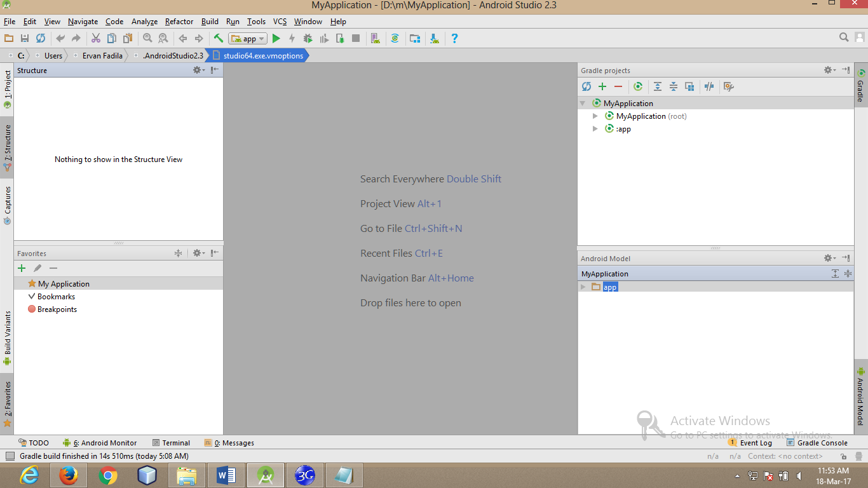Open the Gradle Console button
Viewport: 868px width, 488px height.
(x=817, y=443)
